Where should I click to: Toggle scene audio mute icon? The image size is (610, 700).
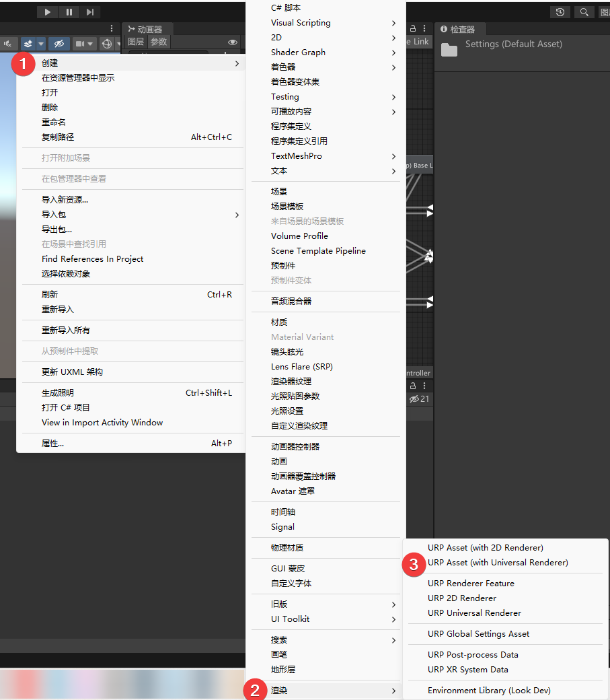pos(8,44)
